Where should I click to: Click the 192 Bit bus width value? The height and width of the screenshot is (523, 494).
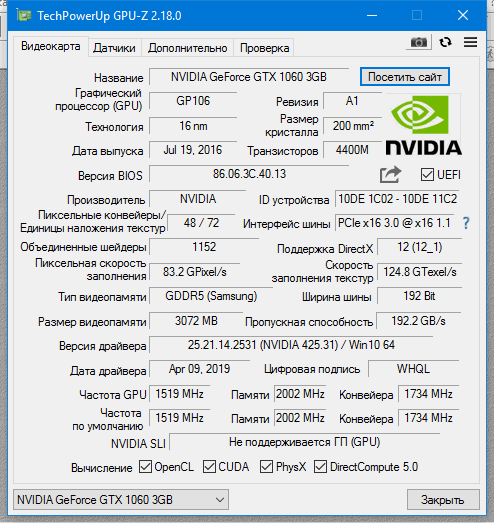point(419,296)
